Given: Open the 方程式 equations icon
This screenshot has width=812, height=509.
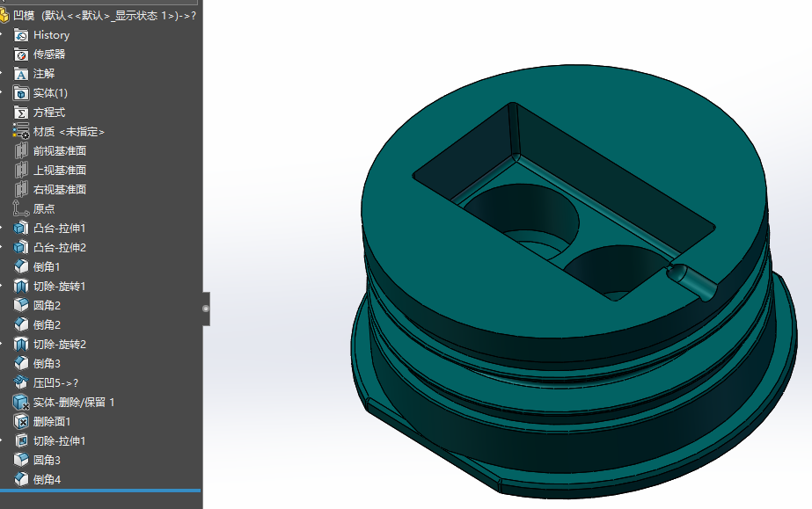Looking at the screenshot, I should click(x=21, y=113).
